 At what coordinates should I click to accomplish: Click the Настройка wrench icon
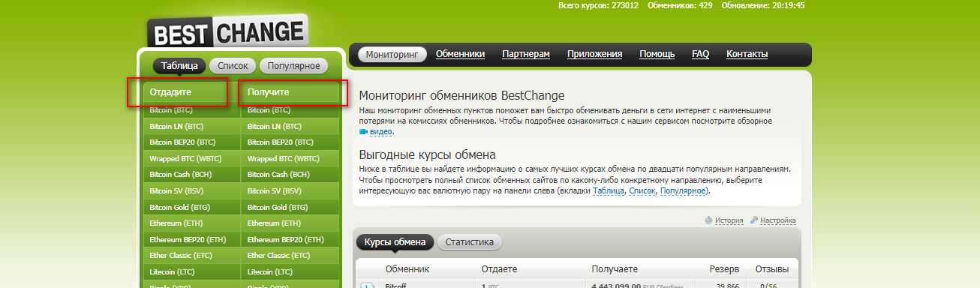[x=754, y=220]
